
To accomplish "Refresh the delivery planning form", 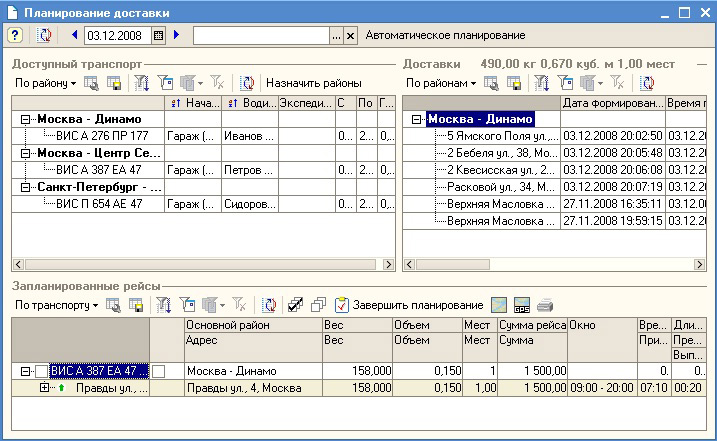I will [44, 35].
